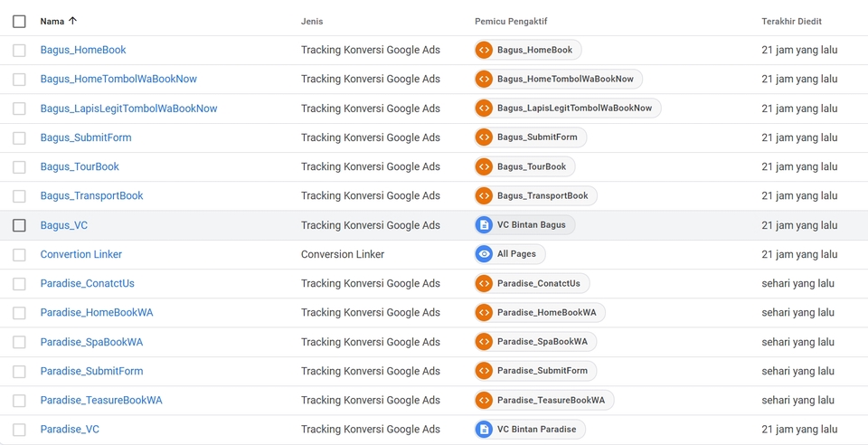
Task: Click the blue page icon for VC Bintan Paradise
Action: coord(484,430)
